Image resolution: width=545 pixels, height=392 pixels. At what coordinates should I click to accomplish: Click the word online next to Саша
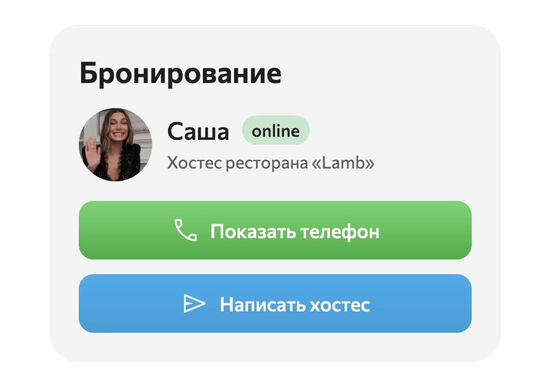coord(276,131)
